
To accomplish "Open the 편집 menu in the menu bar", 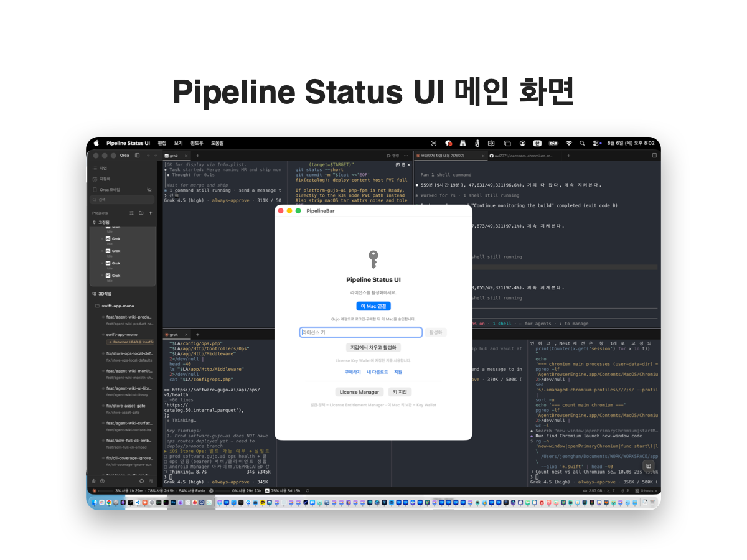I will tap(162, 143).
